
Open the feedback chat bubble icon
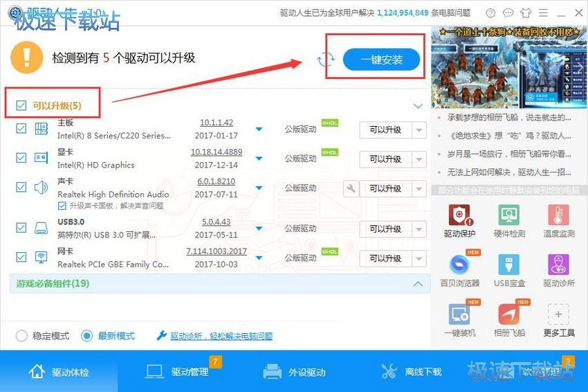coord(508,13)
